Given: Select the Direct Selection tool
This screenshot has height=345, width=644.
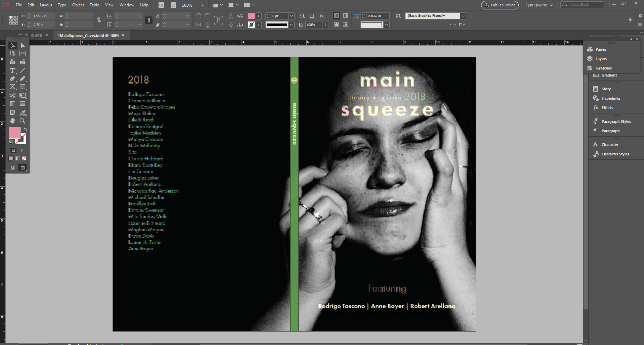Looking at the screenshot, I should [23, 45].
